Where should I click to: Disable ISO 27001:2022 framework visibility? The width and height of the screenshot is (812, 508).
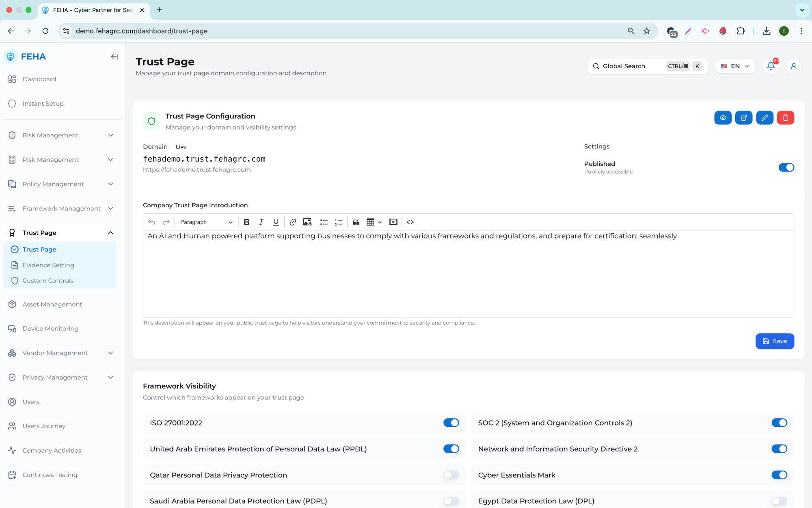click(451, 423)
